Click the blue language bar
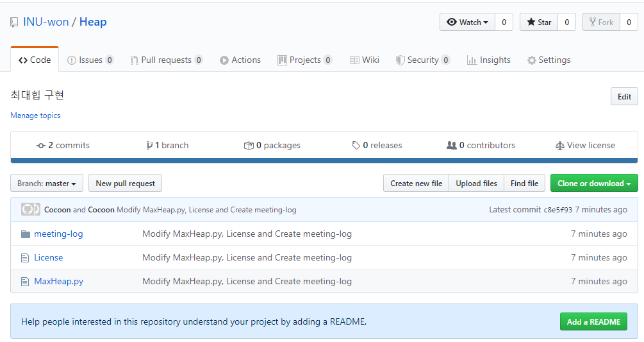Image resolution: width=644 pixels, height=342 pixels. point(324,160)
